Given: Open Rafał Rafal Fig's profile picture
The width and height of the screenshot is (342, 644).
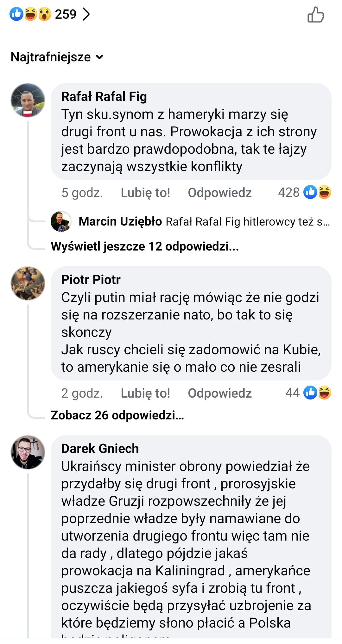Looking at the screenshot, I should 28,100.
